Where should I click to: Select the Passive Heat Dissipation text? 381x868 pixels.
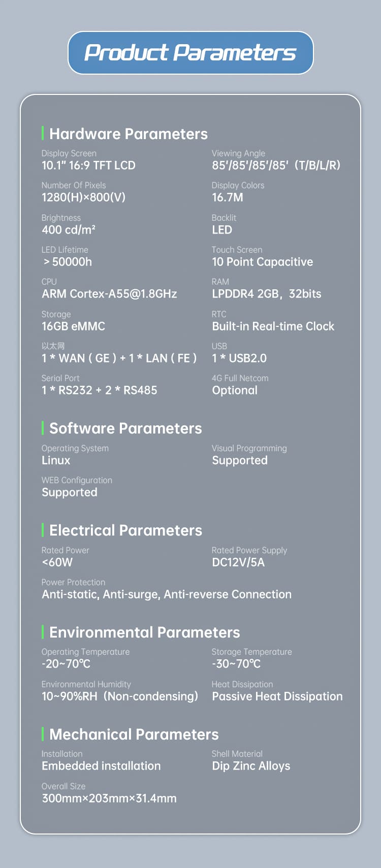point(277,696)
